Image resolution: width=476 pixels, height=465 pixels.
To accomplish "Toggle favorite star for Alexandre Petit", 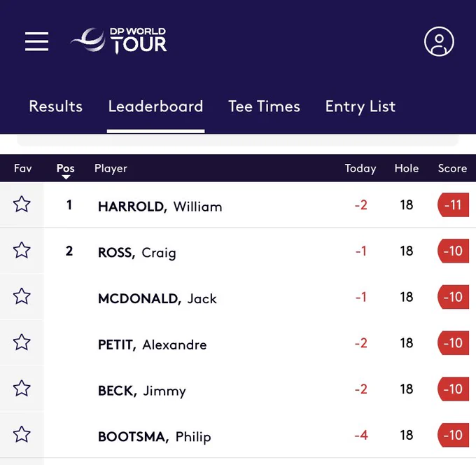I will tap(22, 342).
